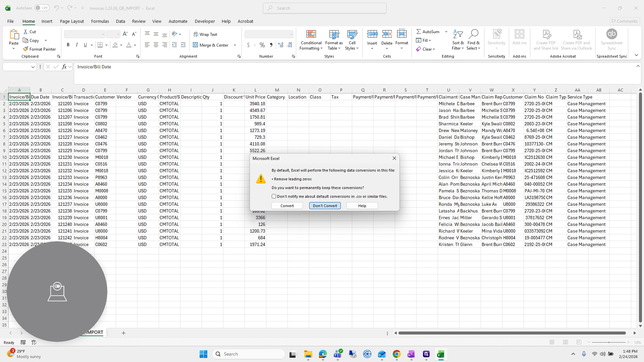Click the Increase Font Size icon
Image resolution: width=644 pixels, height=362 pixels.
click(125, 34)
